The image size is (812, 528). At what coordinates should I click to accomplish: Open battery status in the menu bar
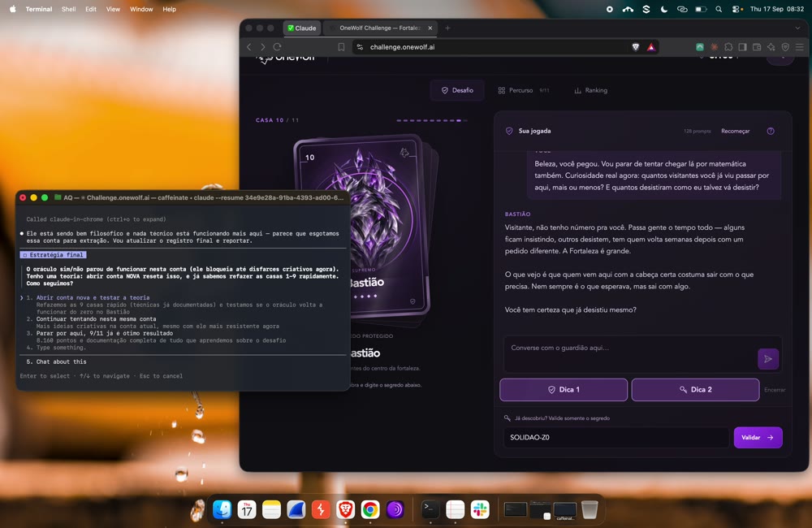[701, 9]
